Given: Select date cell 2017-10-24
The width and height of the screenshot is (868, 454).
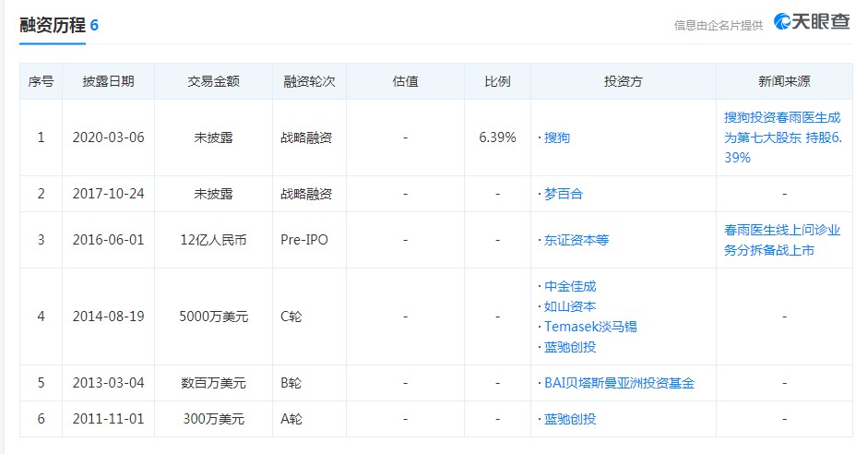Looking at the screenshot, I should 109,194.
